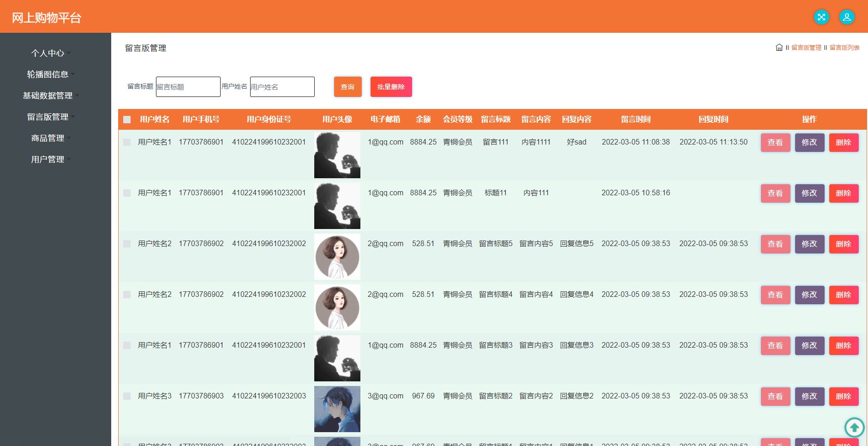
Task: Click the back-to-top arrow icon
Action: pos(854,427)
